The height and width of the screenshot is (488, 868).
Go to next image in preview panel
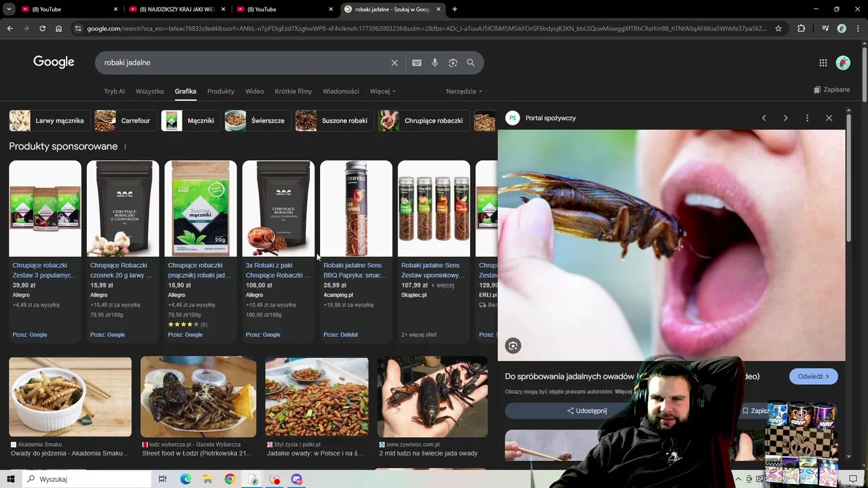click(785, 118)
